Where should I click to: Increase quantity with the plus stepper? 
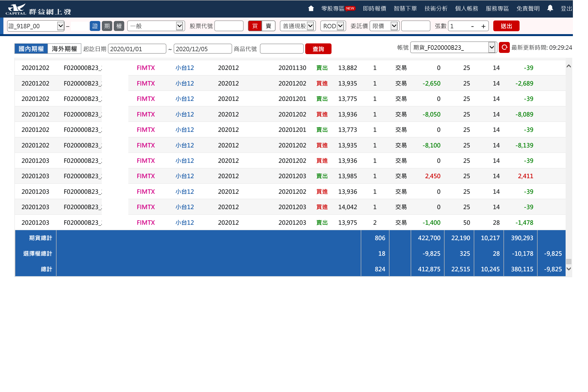[483, 26]
